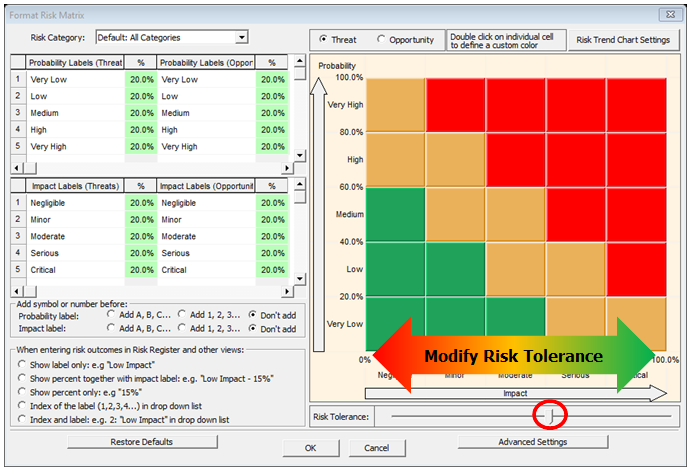This screenshot has width=692, height=470.
Task: Click Critical opportunity impact label cell
Action: coord(206,270)
